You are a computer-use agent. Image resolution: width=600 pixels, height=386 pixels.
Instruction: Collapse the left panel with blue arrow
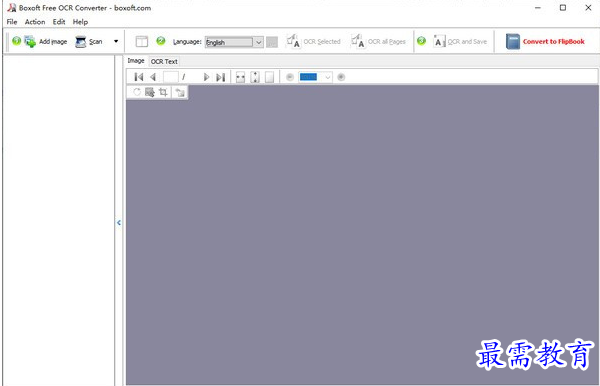(x=119, y=222)
